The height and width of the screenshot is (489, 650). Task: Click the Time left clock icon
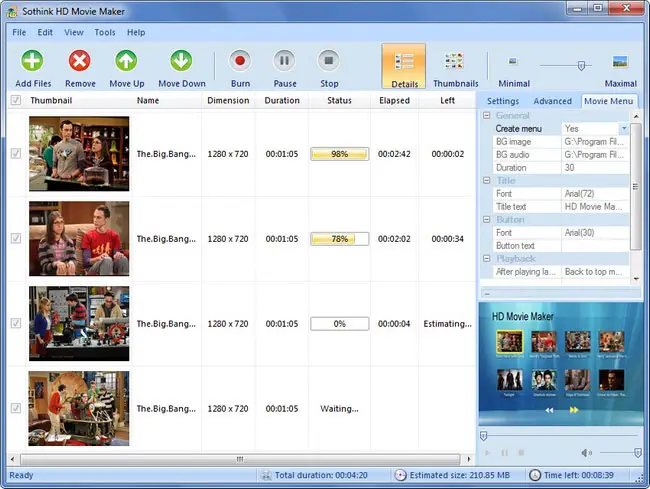click(x=535, y=475)
